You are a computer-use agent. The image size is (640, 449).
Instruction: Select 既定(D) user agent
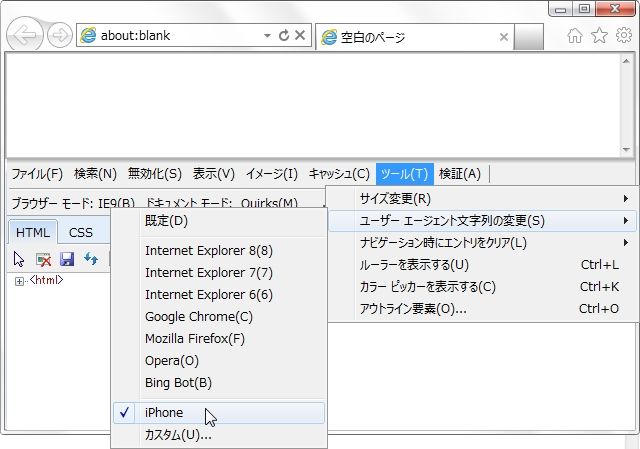219,221
